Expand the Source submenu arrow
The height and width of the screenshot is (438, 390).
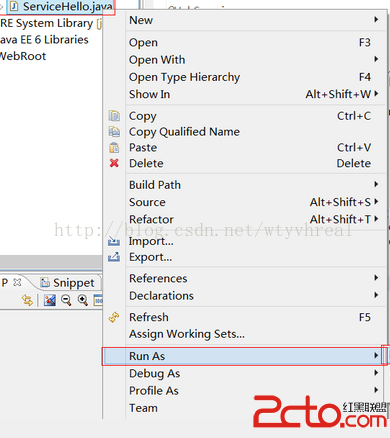coord(376,201)
